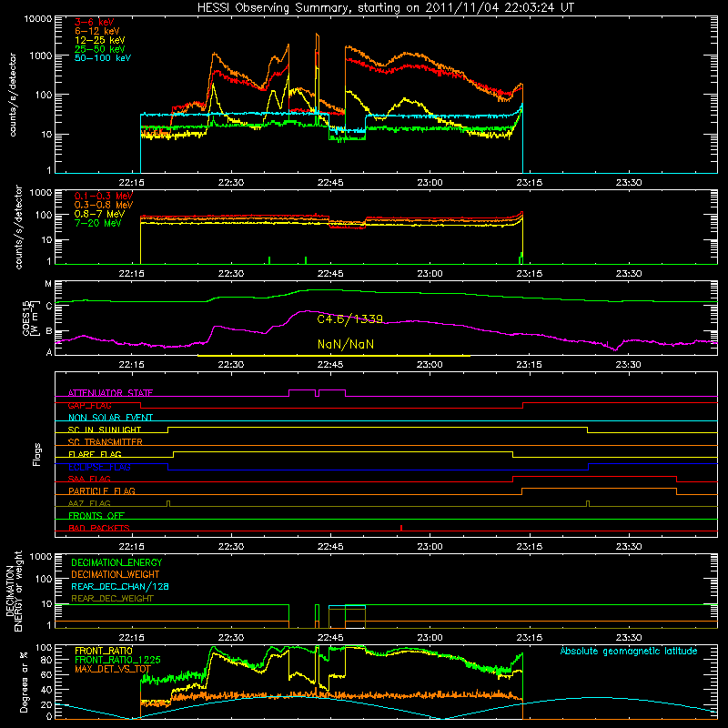Click the DECIMATION_WEIGHT legend label
Screen dimensions: 728x728
click(116, 574)
